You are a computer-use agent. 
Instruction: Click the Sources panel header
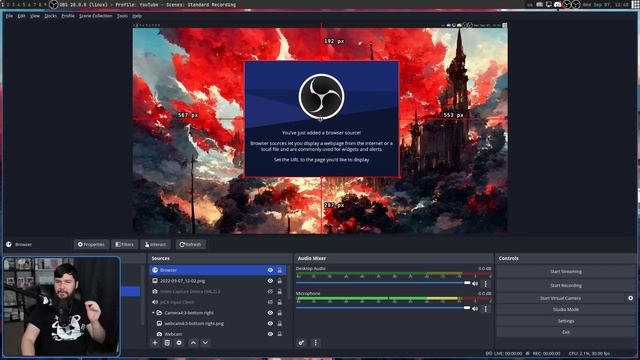220,258
